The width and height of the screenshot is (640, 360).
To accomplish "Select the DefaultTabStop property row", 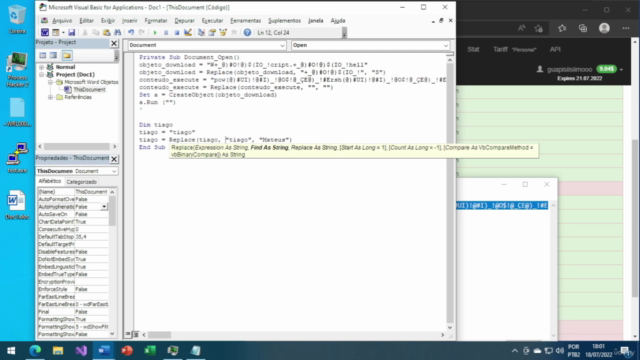I will [x=73, y=237].
